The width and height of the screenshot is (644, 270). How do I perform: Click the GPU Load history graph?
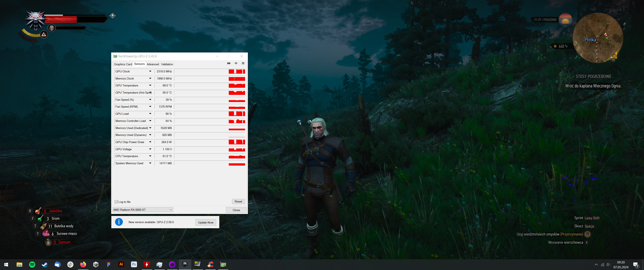pyautogui.click(x=210, y=114)
